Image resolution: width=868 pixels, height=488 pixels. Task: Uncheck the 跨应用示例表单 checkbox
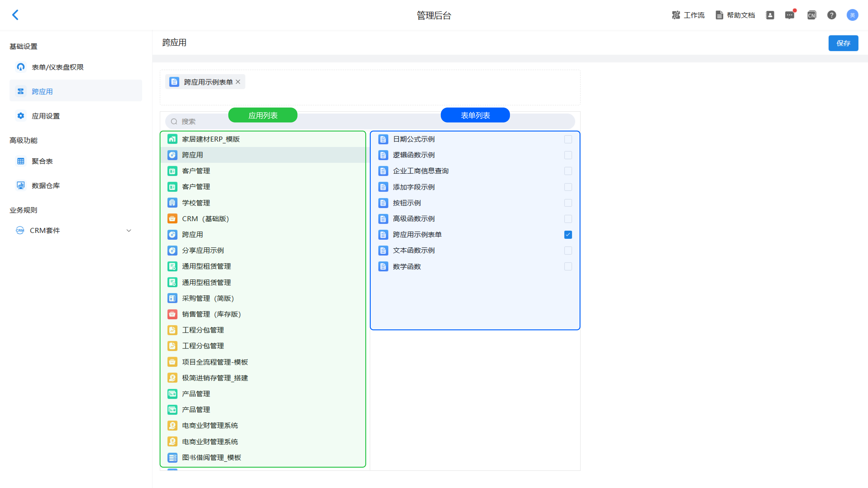(568, 235)
